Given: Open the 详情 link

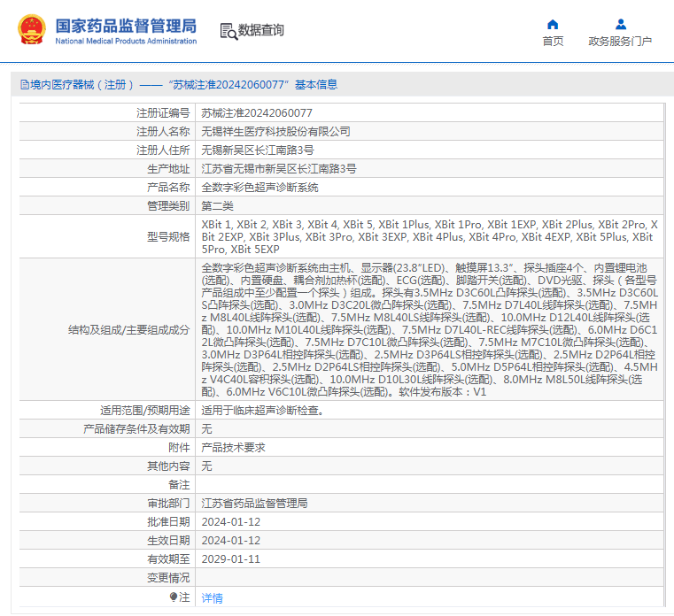Looking at the screenshot, I should (212, 597).
